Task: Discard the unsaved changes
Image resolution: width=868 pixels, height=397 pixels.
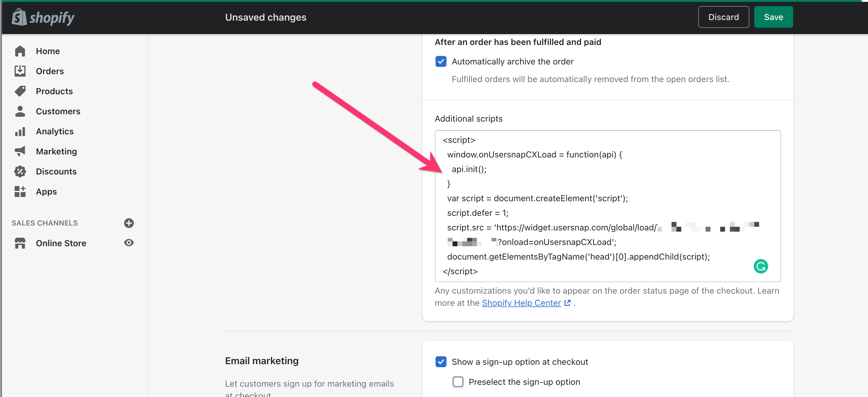Action: [723, 17]
